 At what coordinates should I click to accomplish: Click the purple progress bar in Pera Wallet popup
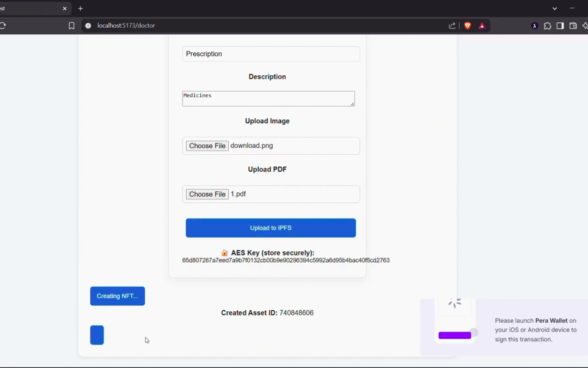(x=454, y=335)
